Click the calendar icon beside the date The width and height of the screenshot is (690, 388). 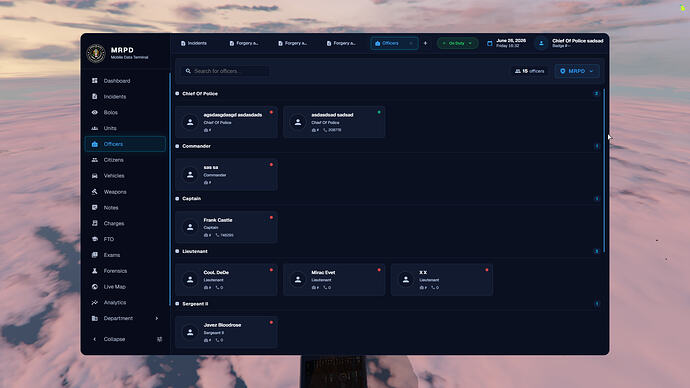(x=490, y=43)
